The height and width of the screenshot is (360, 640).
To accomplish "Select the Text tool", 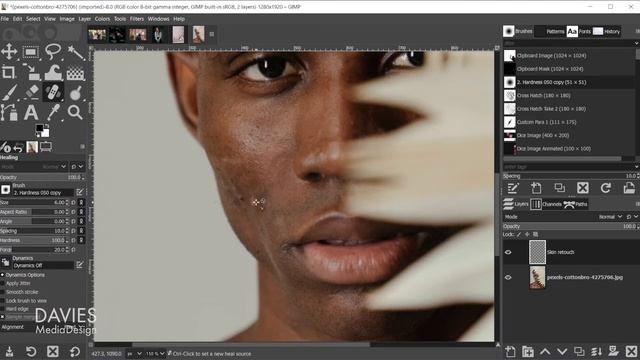I will point(31,112).
